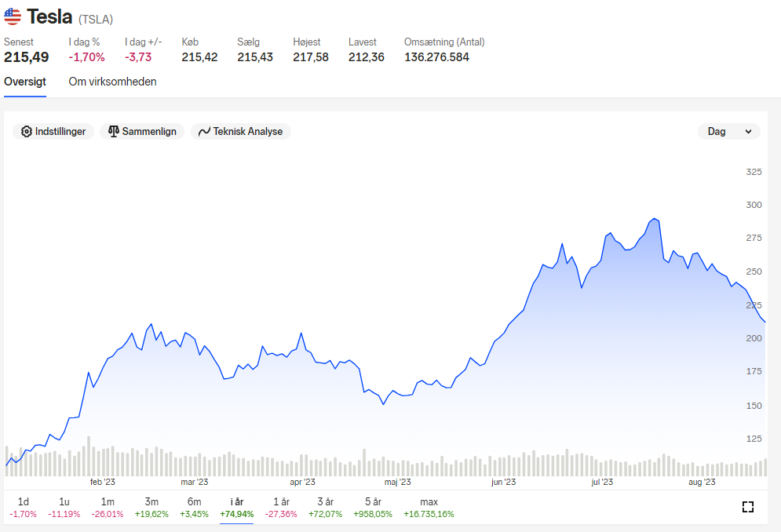Click the Tesla company title
The width and height of the screenshot is (781, 532).
tap(49, 17)
